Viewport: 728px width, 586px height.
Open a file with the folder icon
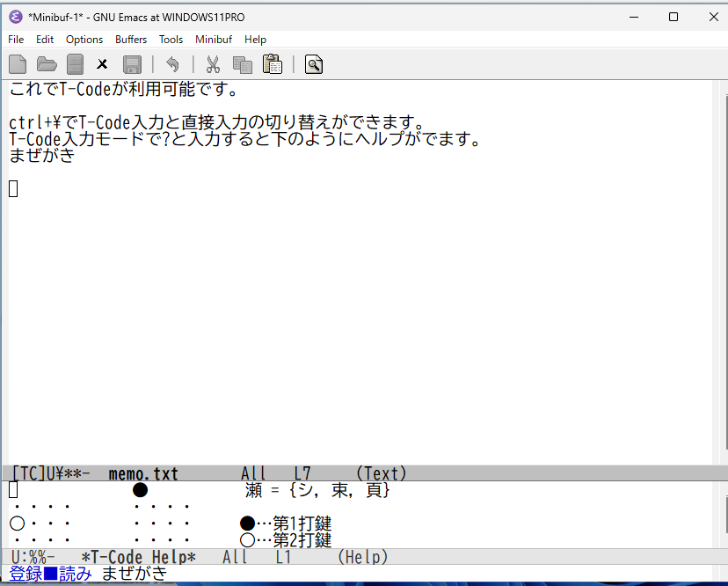coord(47,64)
